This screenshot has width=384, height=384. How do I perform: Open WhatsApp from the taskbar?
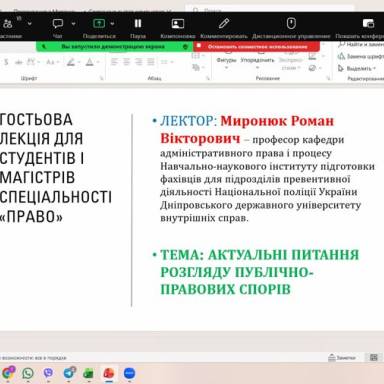tap(28, 373)
